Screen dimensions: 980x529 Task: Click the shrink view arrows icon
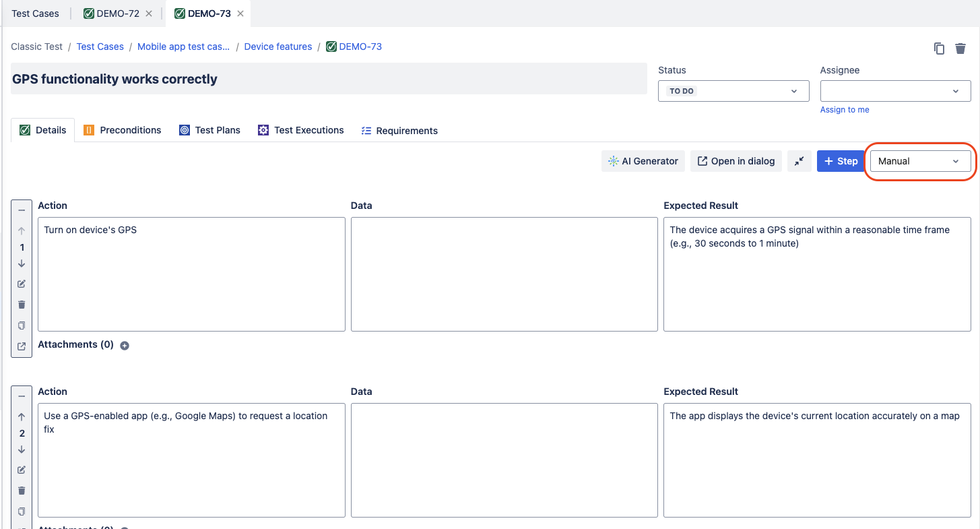799,161
